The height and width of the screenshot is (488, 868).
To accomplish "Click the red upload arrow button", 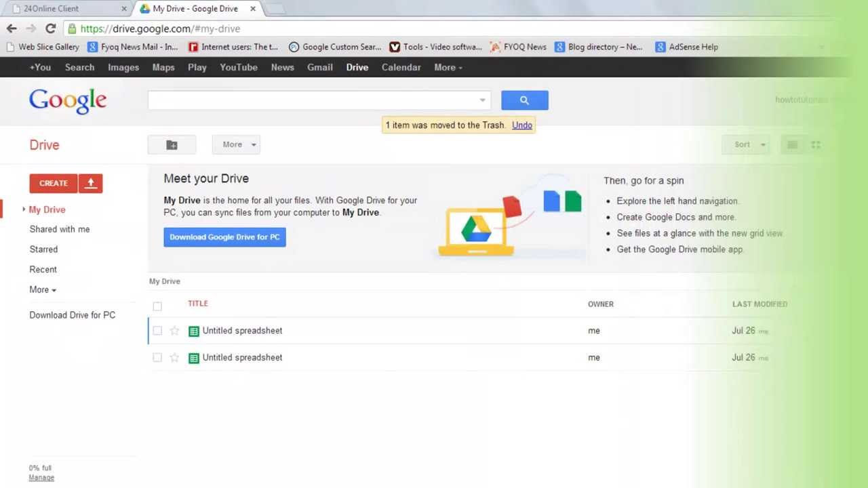I will pos(90,183).
